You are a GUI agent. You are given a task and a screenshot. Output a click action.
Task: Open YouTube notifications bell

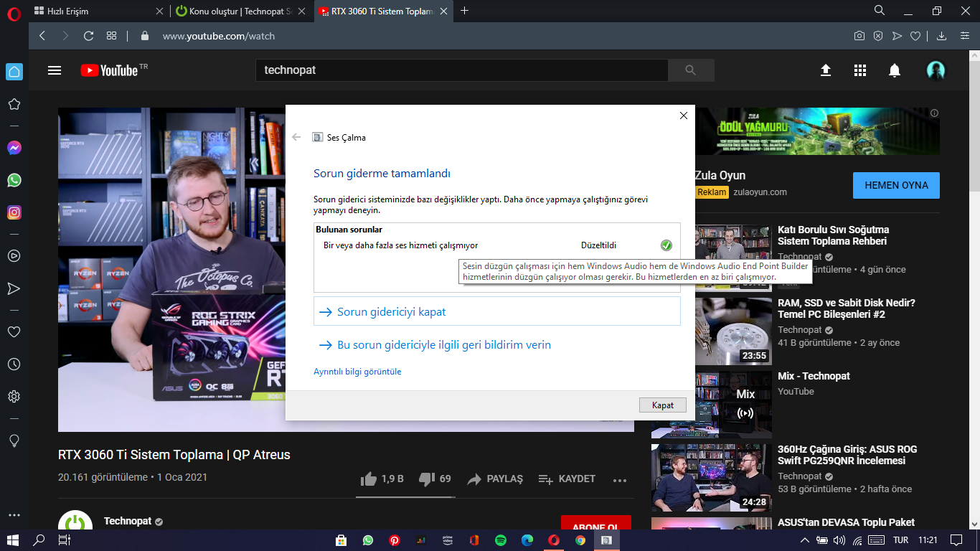895,70
